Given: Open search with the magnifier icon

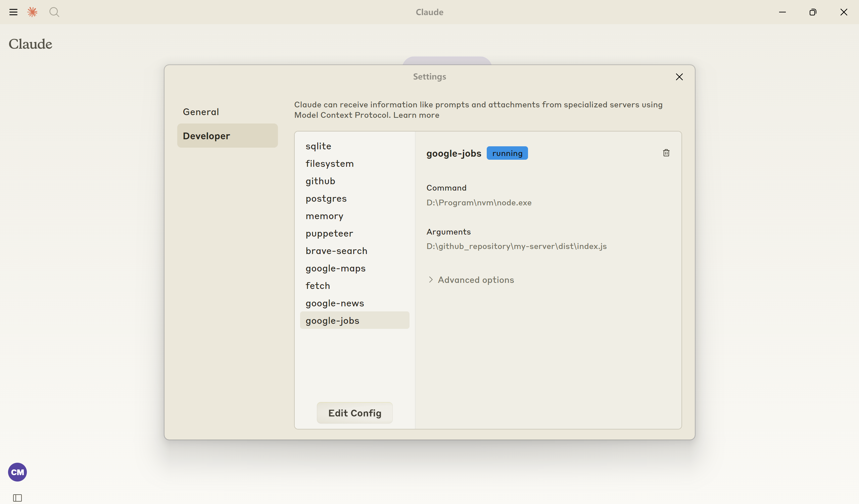Looking at the screenshot, I should tap(54, 12).
